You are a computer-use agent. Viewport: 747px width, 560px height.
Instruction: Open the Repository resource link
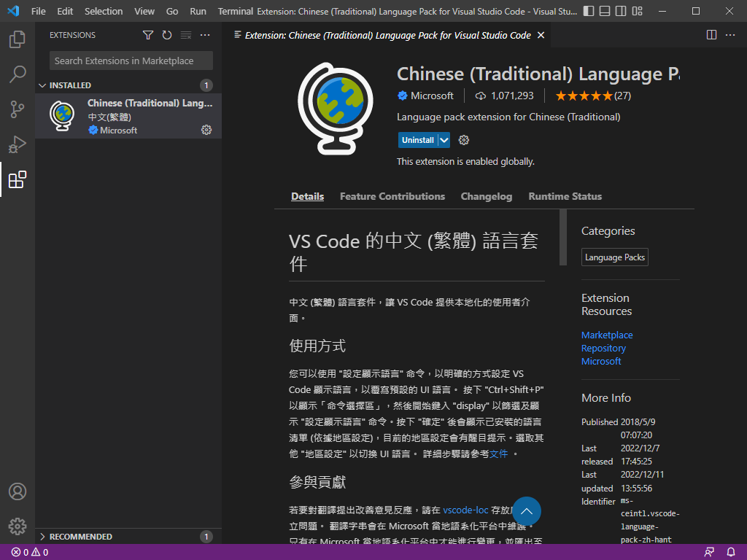click(603, 348)
